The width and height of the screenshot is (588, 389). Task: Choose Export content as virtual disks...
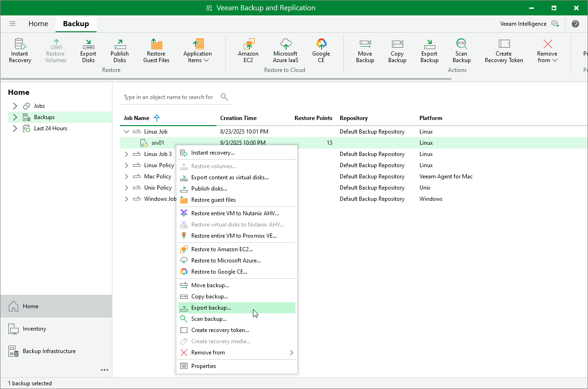[x=237, y=177]
